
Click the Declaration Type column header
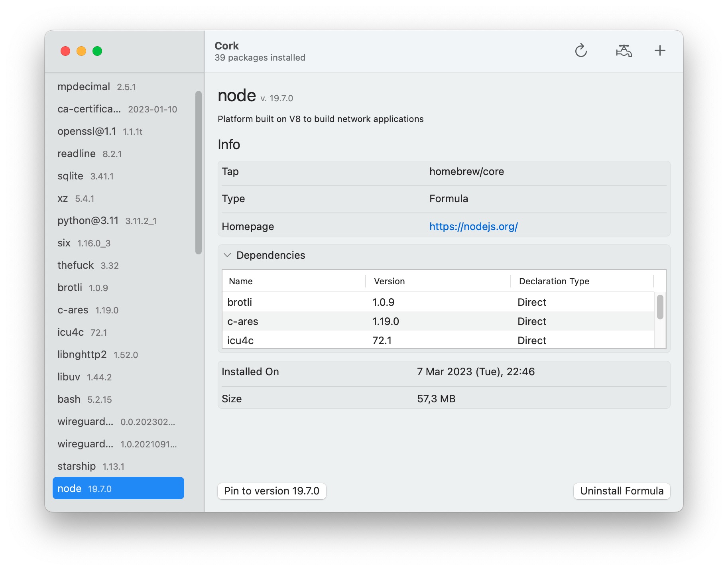pos(582,281)
